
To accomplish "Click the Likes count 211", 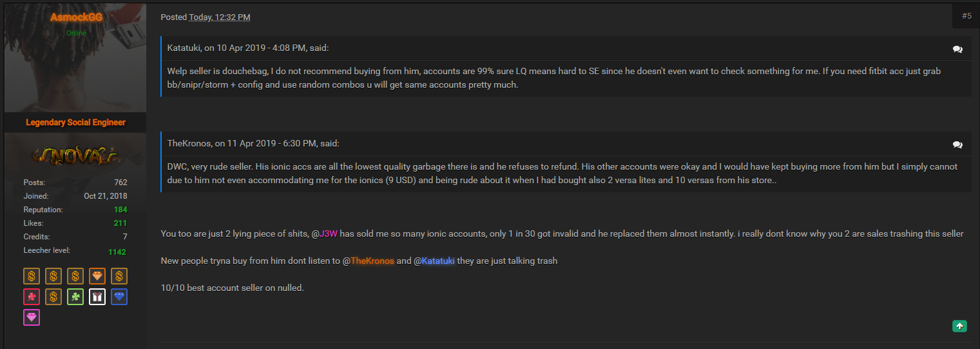I will (120, 223).
